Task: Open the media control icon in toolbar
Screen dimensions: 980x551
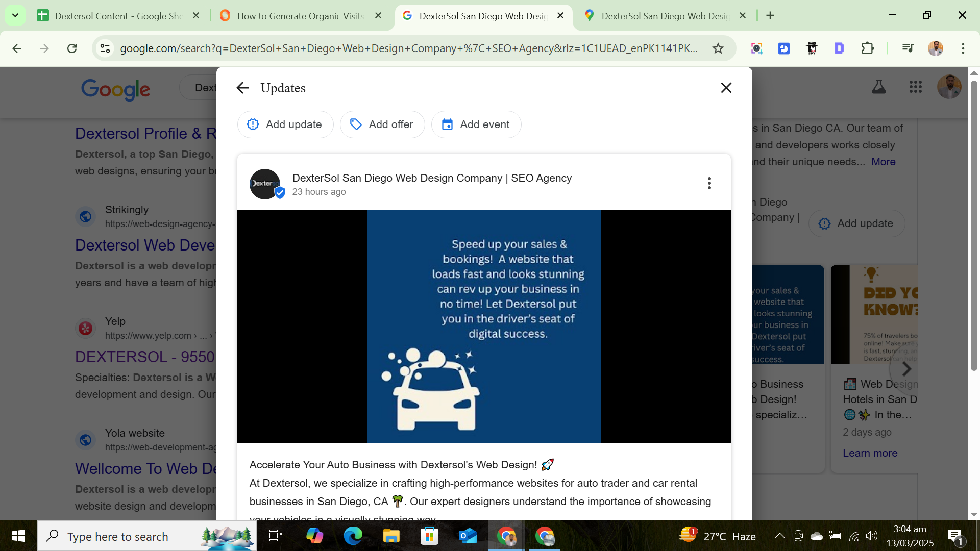Action: [908, 48]
